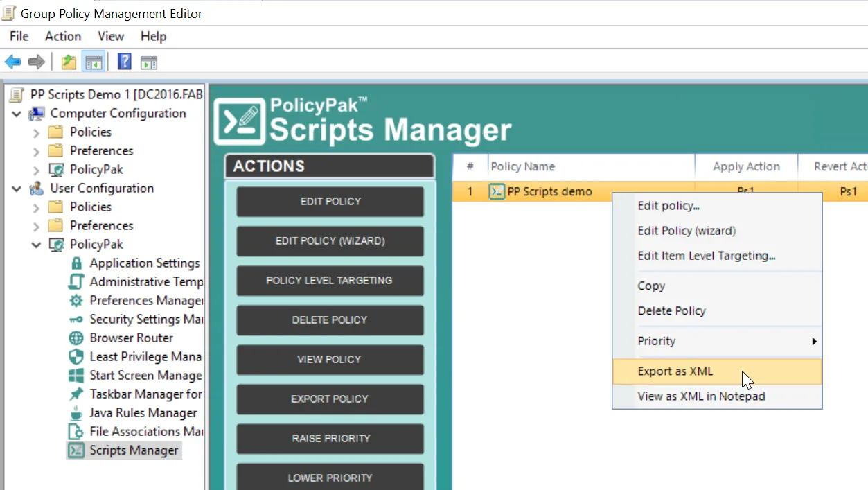Viewport: 868px width, 490px height.
Task: Click the Application Settings padlock icon
Action: [x=76, y=263]
